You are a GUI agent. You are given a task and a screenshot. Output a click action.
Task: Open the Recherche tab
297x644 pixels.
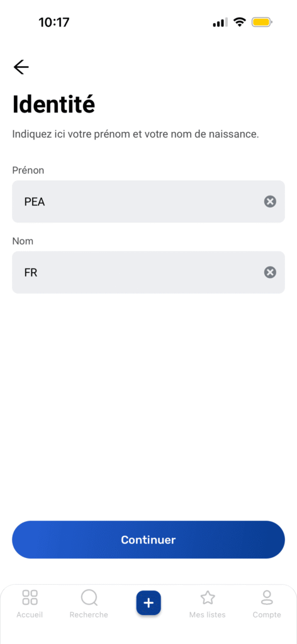tap(89, 604)
